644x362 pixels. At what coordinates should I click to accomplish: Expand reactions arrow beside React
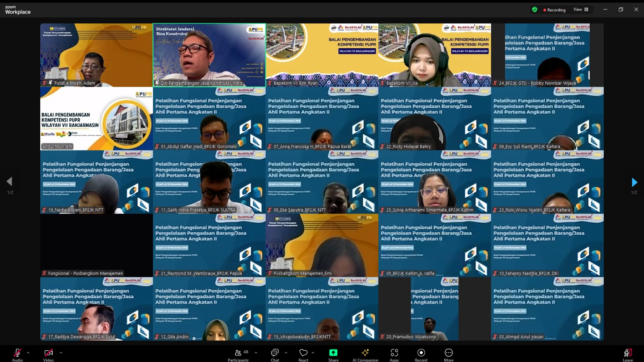point(313,353)
